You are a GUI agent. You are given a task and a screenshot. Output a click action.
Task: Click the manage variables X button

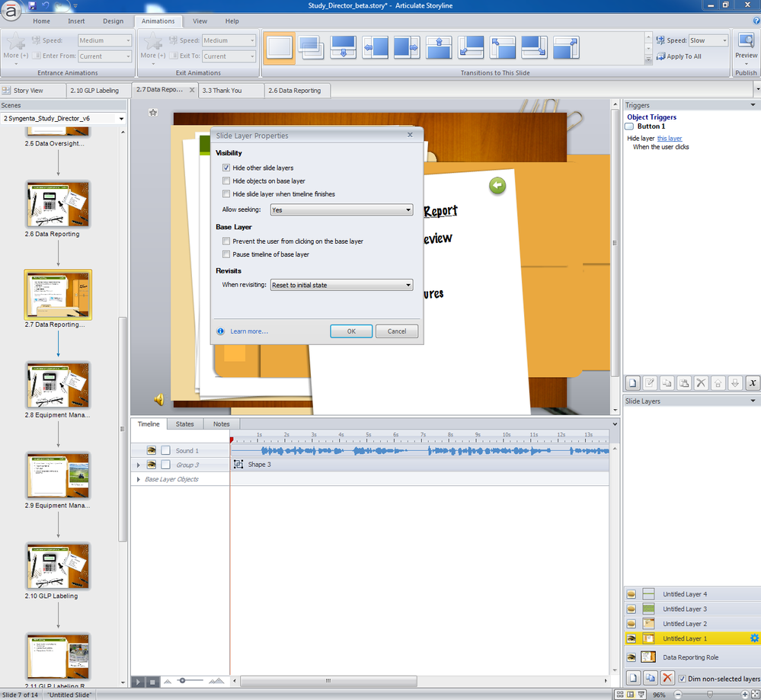(752, 383)
